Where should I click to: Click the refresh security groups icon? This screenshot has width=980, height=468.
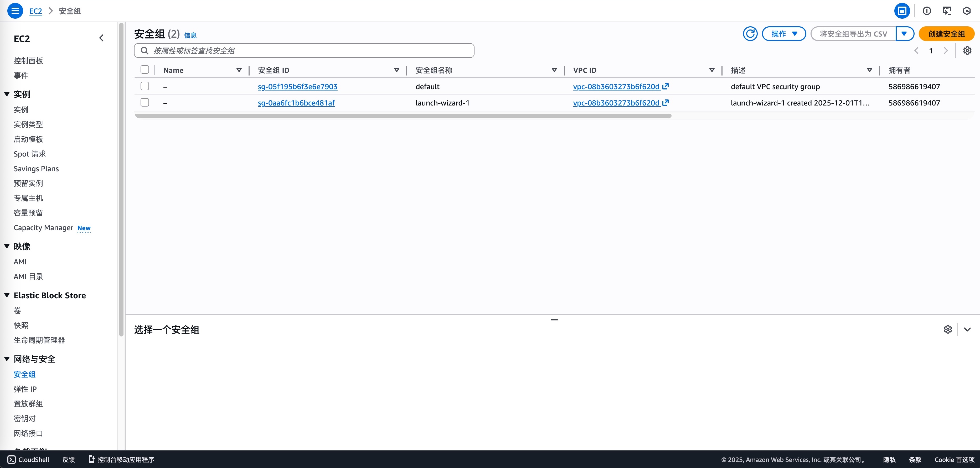coord(750,34)
